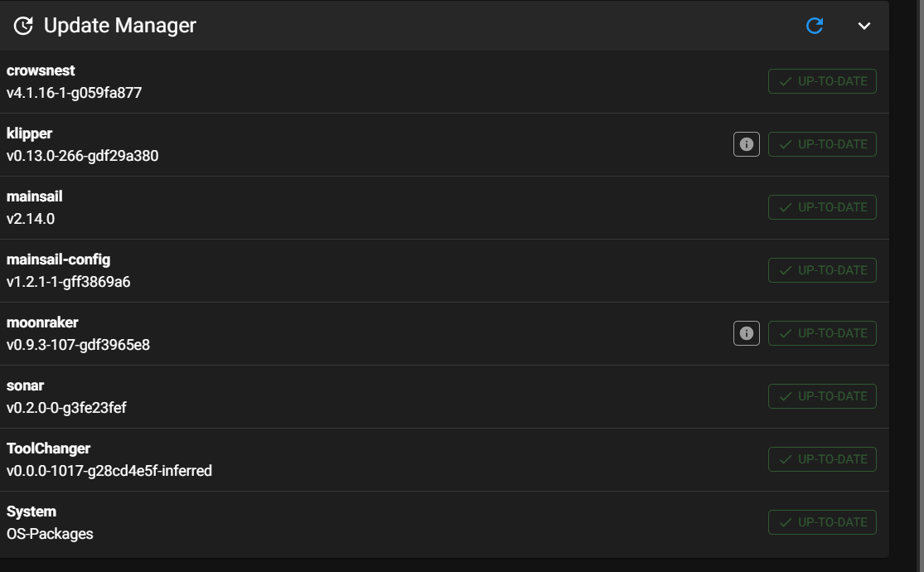Open moonraker commit info icon
The image size is (924, 572).
747,333
